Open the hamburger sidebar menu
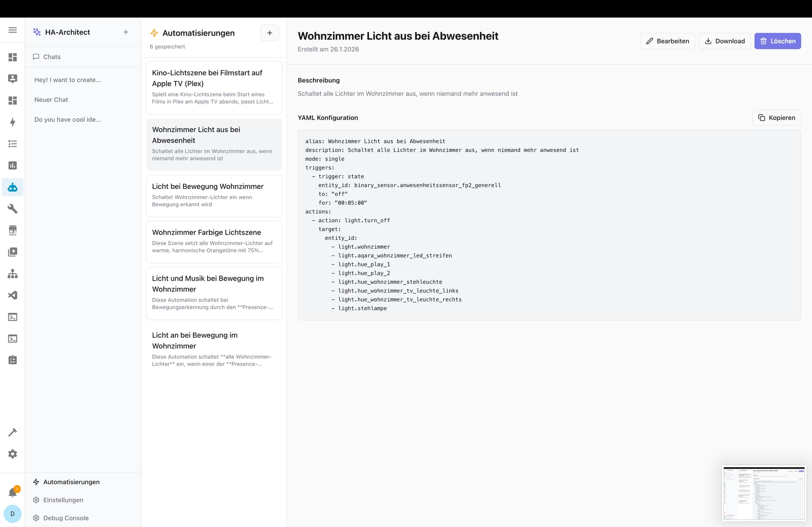Image resolution: width=812 pixels, height=527 pixels. pos(13,30)
